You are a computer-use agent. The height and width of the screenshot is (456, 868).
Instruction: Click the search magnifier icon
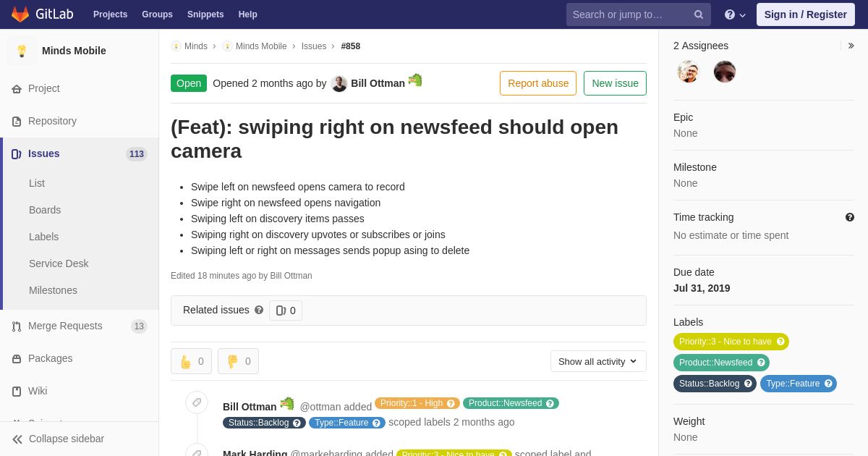(x=699, y=14)
